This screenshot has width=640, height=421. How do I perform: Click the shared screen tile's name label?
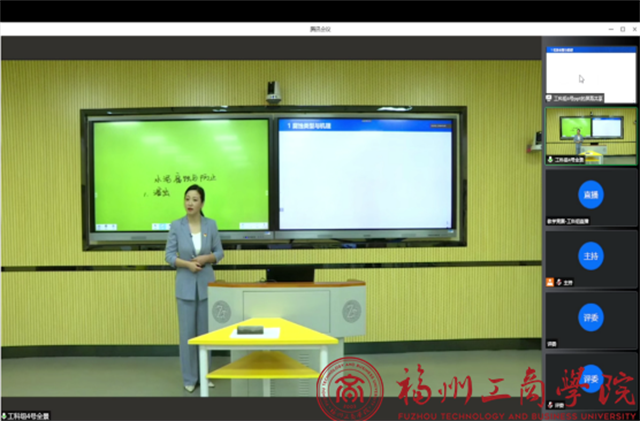pos(578,99)
